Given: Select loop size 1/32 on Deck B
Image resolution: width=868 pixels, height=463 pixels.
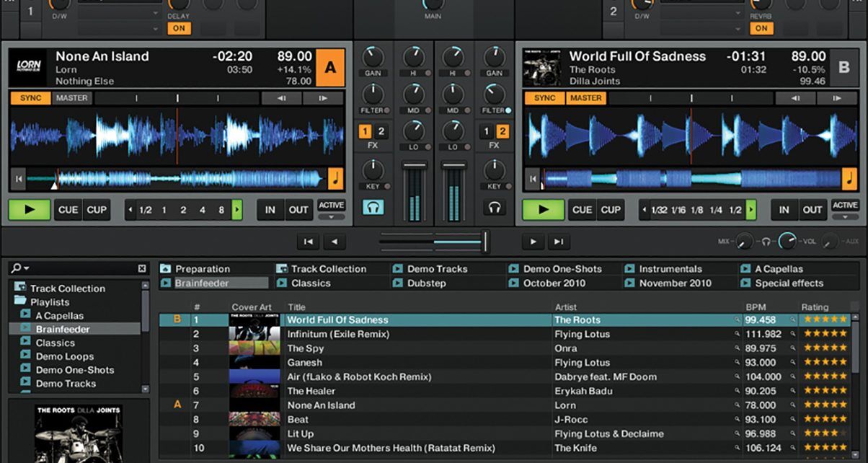Looking at the screenshot, I should (659, 210).
